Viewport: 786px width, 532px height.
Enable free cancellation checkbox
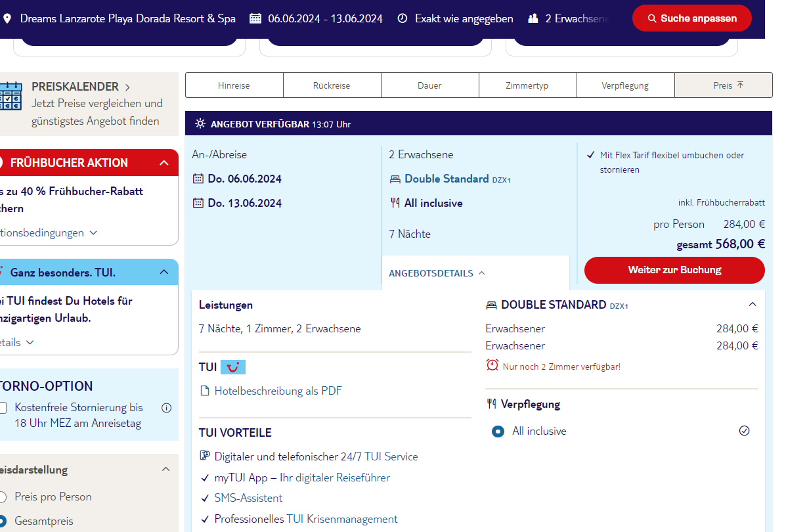(3, 408)
